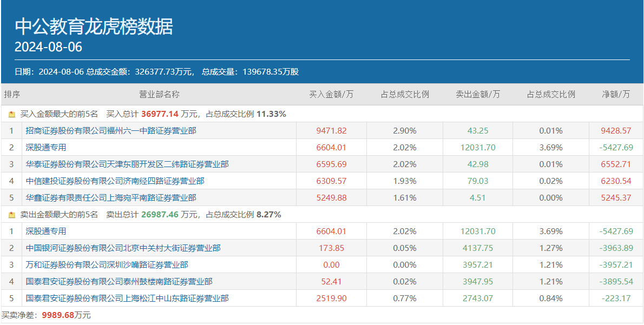Image resolution: width=644 pixels, height=325 pixels.
Task: Open 中国银河证券北京中关村大街营业部 link
Action: pos(123,248)
